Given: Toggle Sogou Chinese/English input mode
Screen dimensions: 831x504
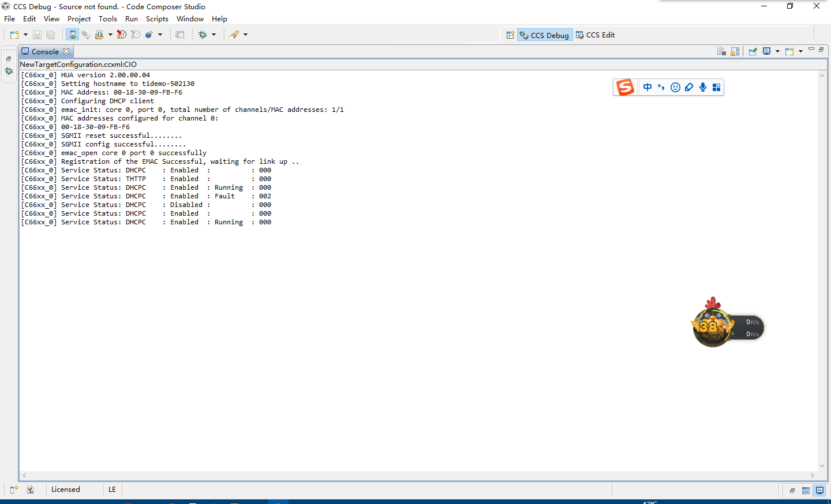Looking at the screenshot, I should click(647, 87).
